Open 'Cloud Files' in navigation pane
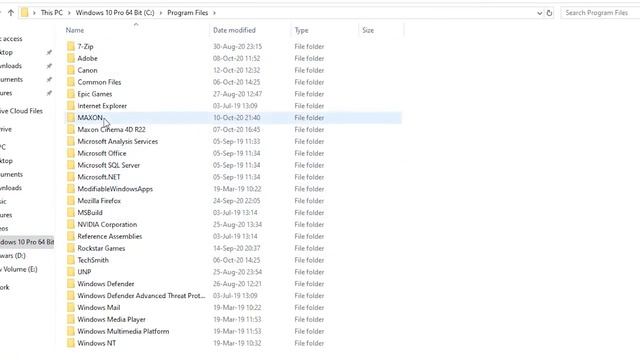The width and height of the screenshot is (640, 360). 22,111
